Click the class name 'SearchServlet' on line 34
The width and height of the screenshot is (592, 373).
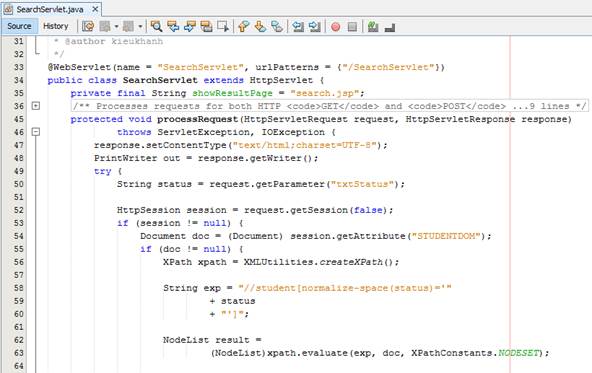(x=160, y=80)
